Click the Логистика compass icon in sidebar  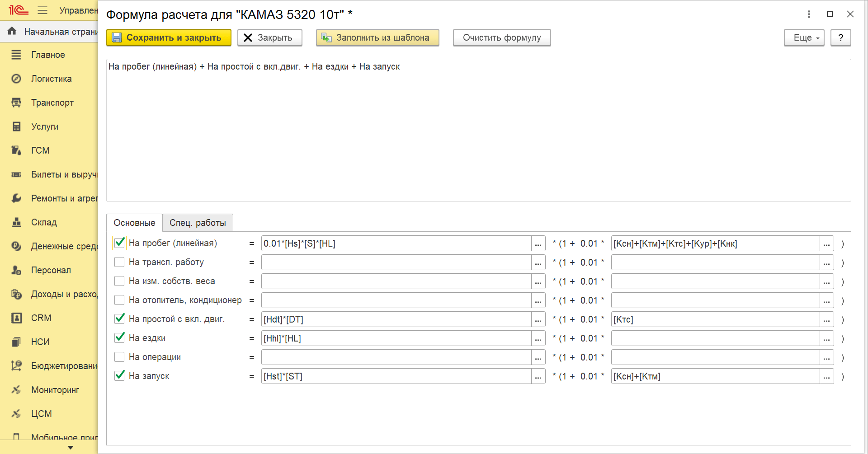tap(16, 79)
